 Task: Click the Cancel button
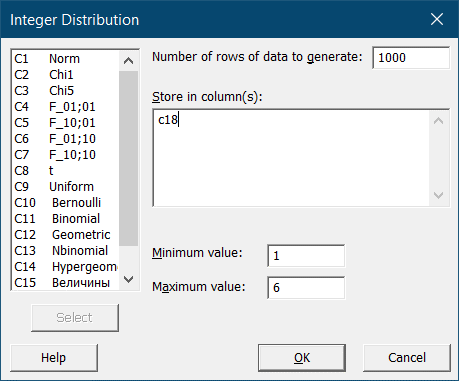407,358
